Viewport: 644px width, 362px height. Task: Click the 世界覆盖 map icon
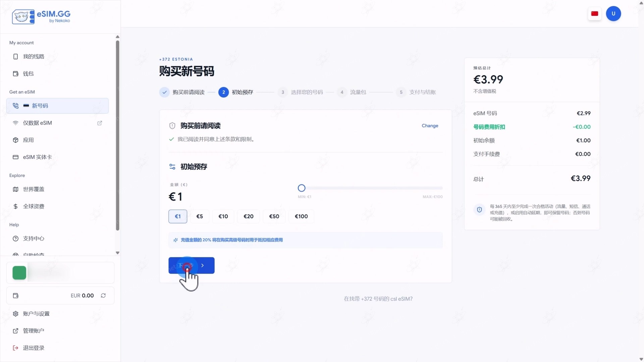coord(15,189)
